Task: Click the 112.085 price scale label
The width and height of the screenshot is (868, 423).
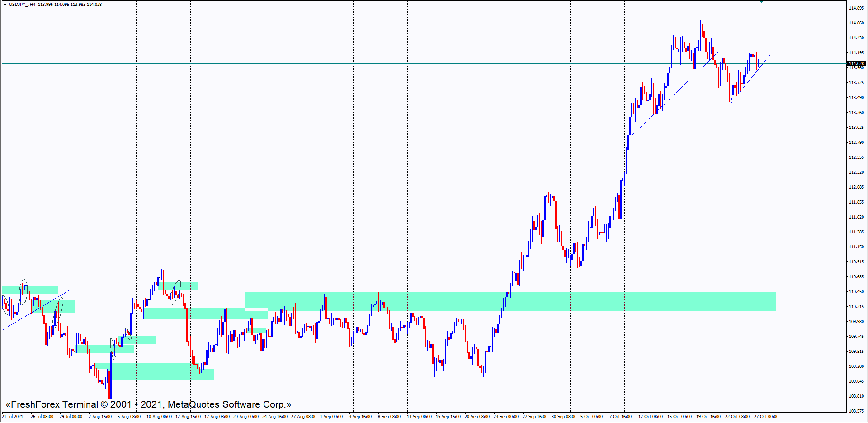Action: (856, 187)
